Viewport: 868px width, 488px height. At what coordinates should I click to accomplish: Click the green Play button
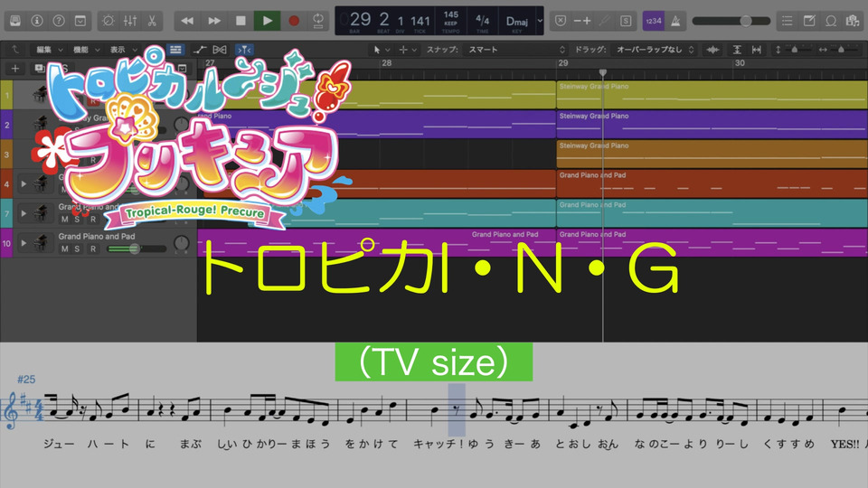click(x=268, y=21)
